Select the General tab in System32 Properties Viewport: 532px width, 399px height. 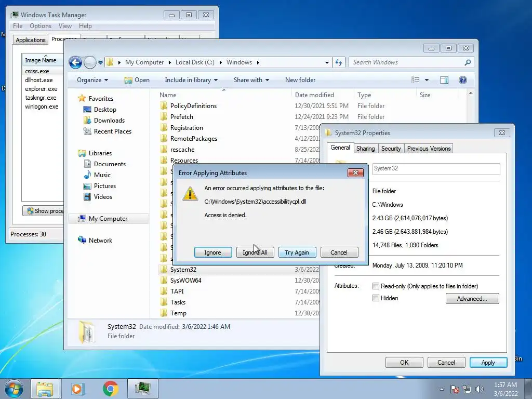pyautogui.click(x=340, y=148)
